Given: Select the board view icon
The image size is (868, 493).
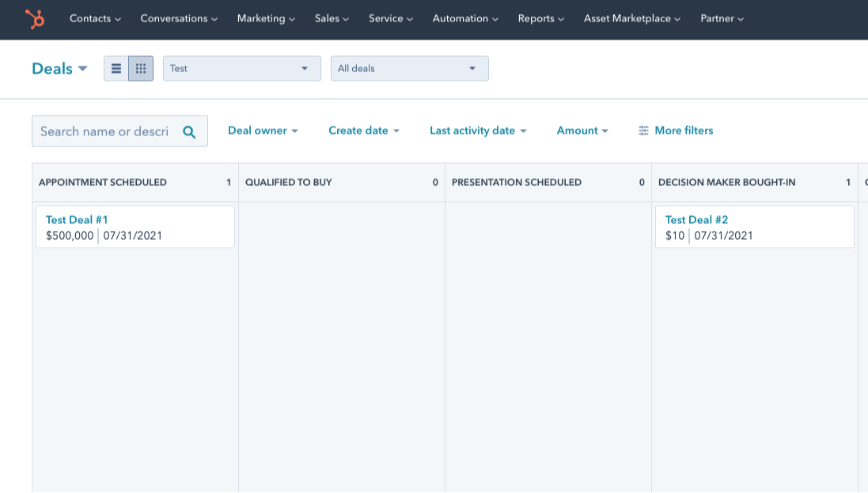Looking at the screenshot, I should (141, 68).
